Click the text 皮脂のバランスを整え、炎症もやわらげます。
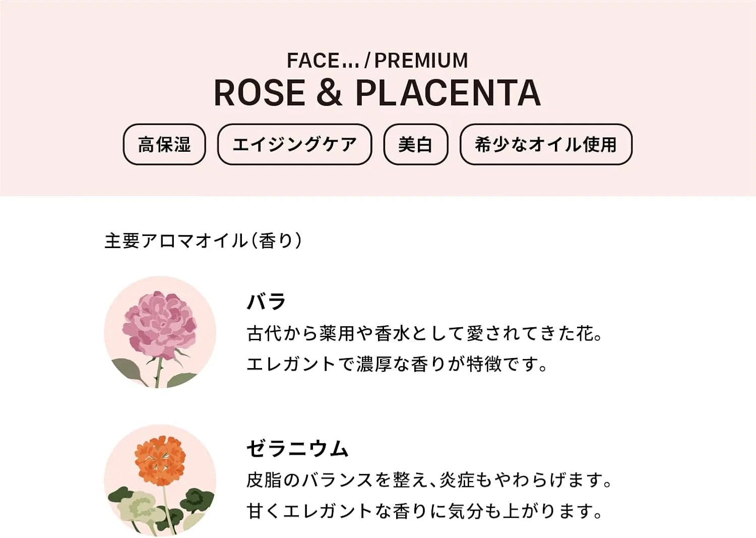 (429, 480)
